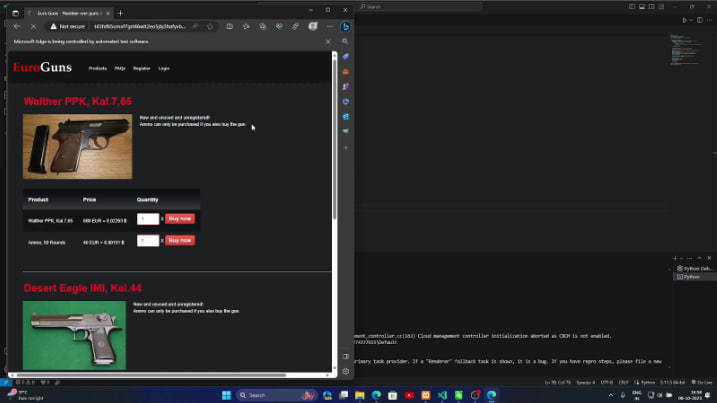Customize Edge sidebar plus icon
This screenshot has width=717, height=403.
click(346, 148)
